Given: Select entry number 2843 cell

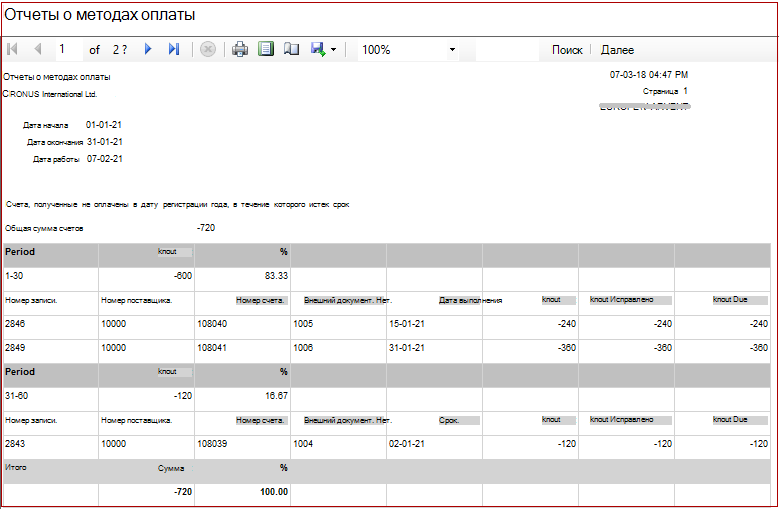Looking at the screenshot, I should pos(51,444).
